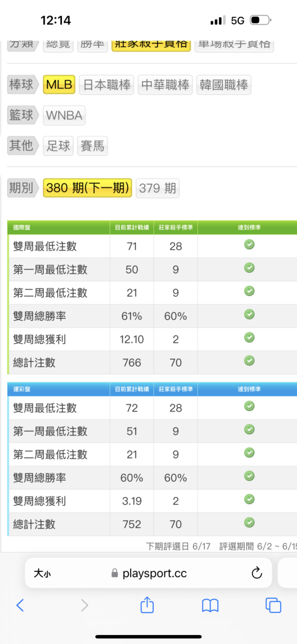297x644 pixels.
Task: Select the WNBA basketball tab
Action: [64, 115]
